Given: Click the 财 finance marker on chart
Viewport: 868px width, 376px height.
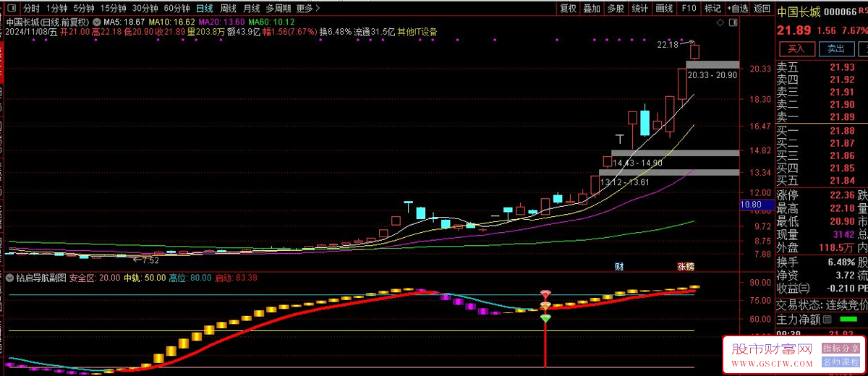Looking at the screenshot, I should [x=619, y=267].
